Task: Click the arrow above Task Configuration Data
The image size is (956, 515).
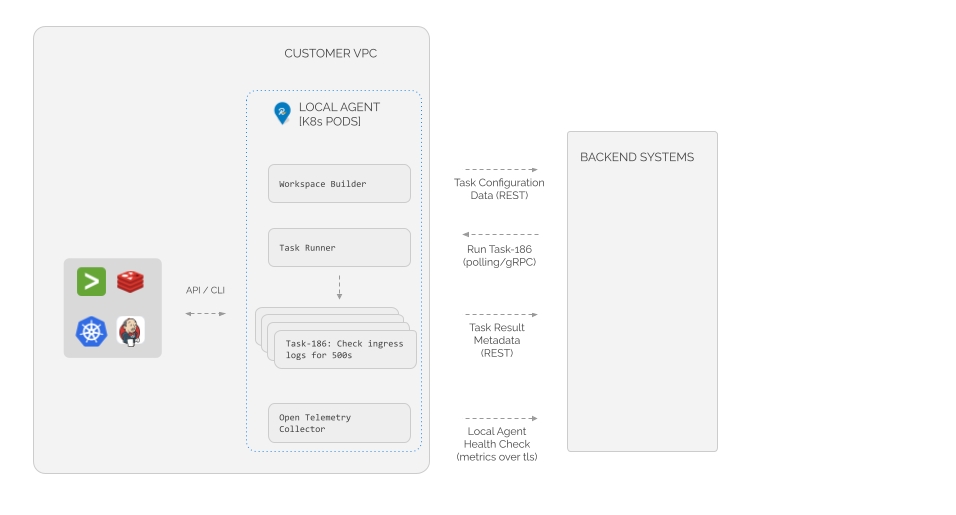Action: point(501,170)
